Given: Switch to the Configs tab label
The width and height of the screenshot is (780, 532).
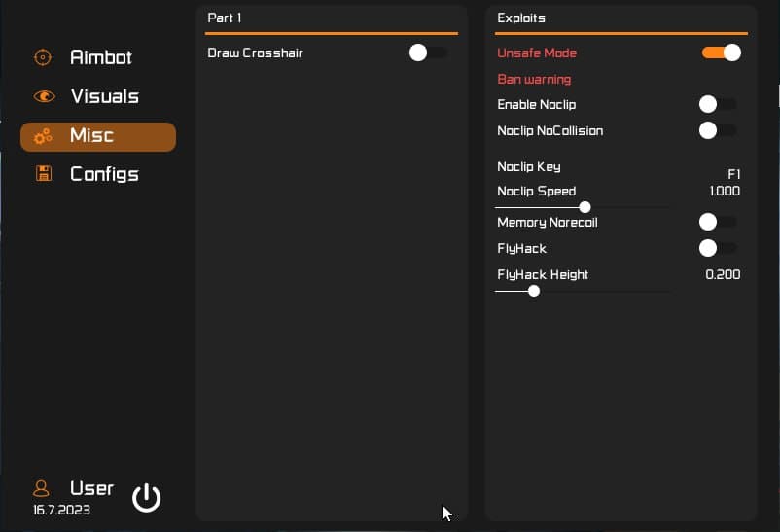Looking at the screenshot, I should pos(104,174).
